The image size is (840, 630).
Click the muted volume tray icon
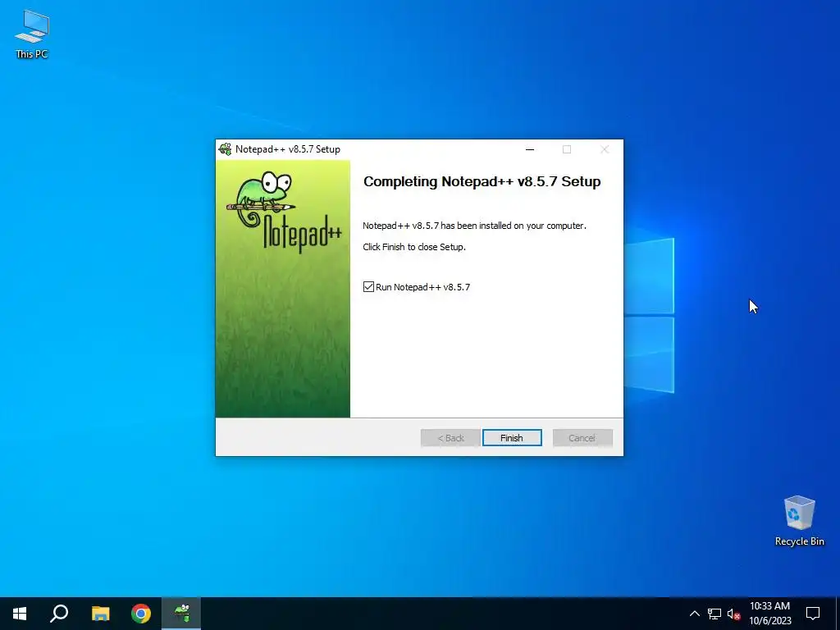(733, 614)
